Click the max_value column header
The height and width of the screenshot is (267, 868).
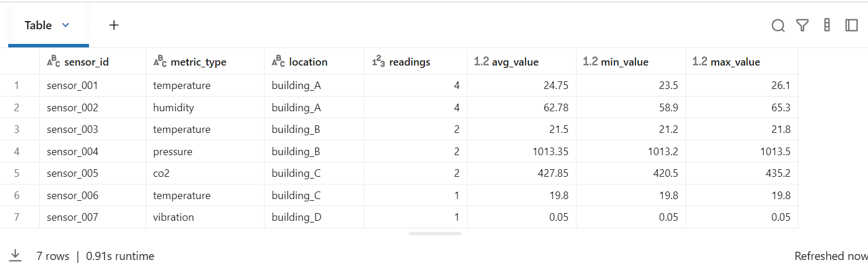coord(735,61)
